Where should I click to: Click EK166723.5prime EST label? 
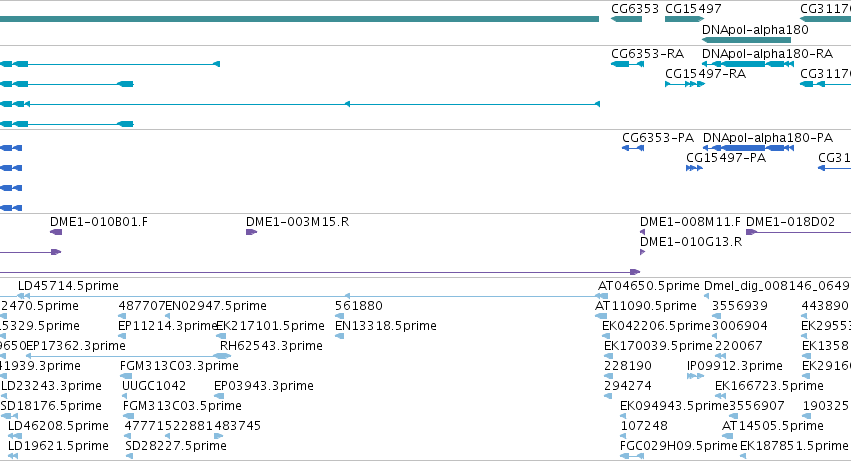(769, 386)
